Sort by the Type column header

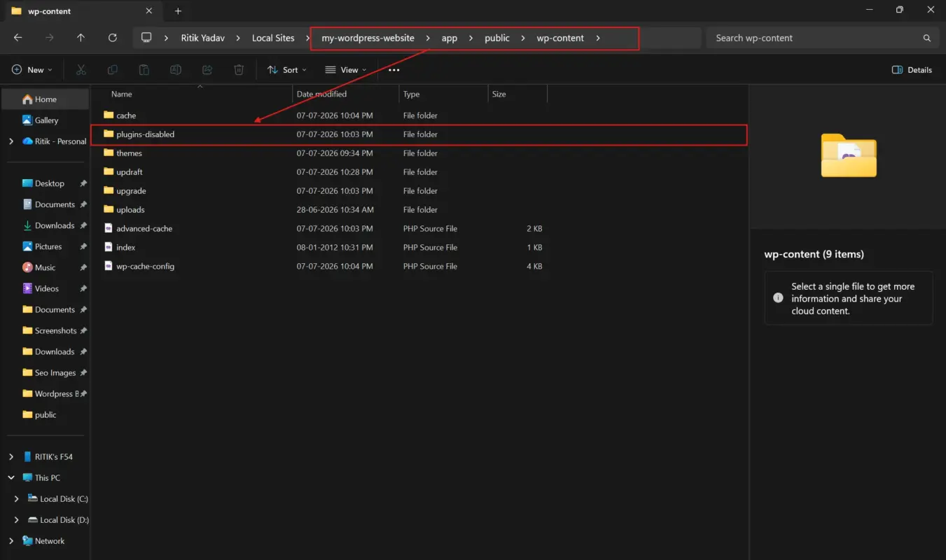411,94
